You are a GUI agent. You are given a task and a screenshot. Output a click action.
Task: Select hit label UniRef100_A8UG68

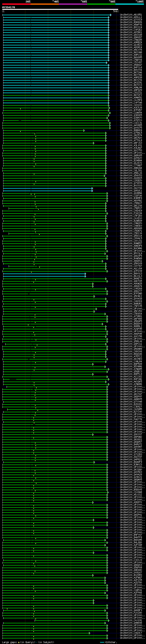pyautogui.click(x=131, y=228)
